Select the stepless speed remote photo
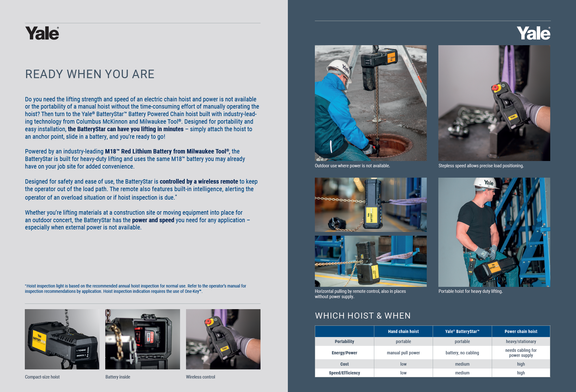 (494, 103)
